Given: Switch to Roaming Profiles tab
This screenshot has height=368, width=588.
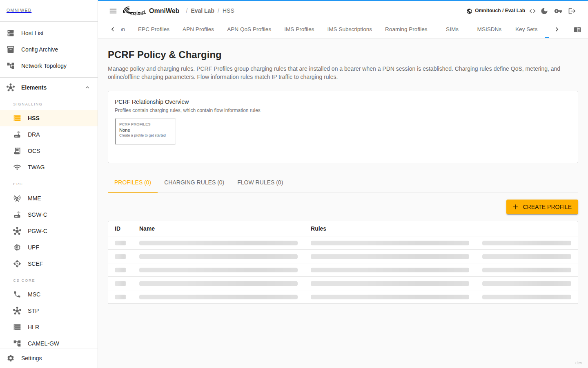Looking at the screenshot, I should coord(406,29).
